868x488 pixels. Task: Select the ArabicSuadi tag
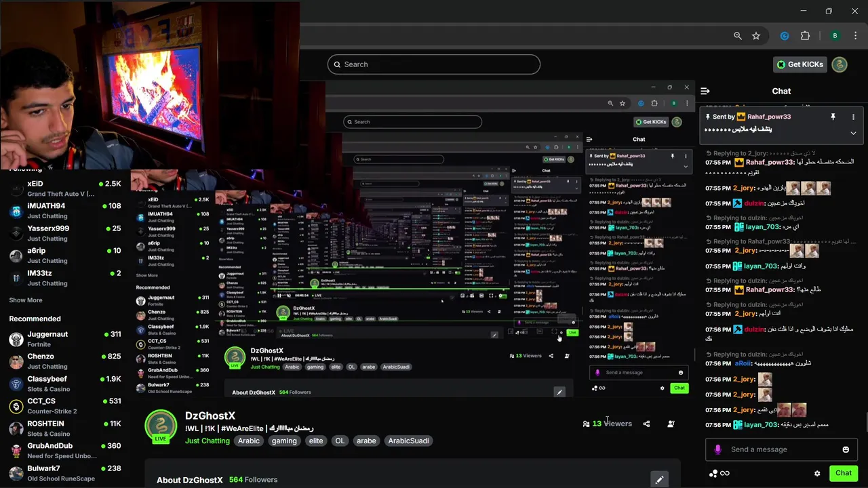point(408,441)
